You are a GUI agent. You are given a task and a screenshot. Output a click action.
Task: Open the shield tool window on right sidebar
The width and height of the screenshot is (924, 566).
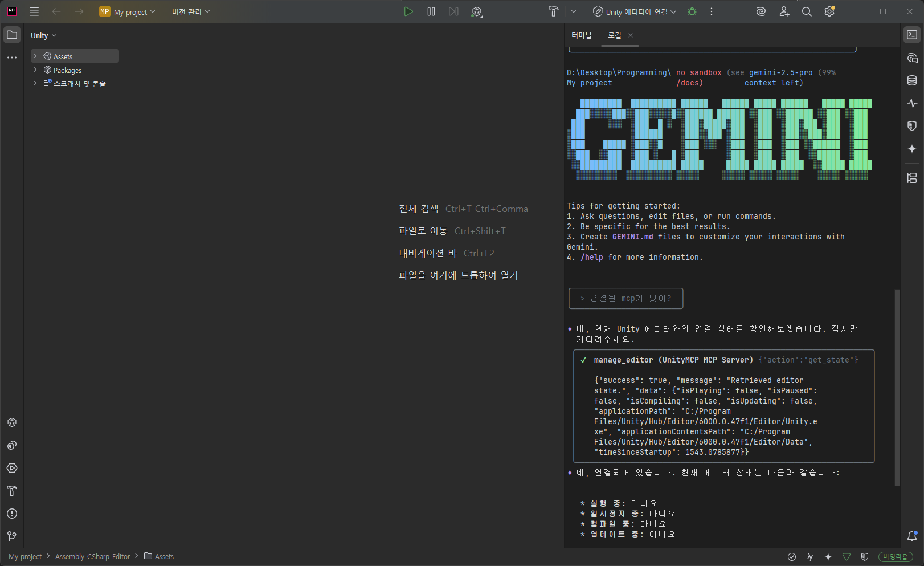coord(912,126)
